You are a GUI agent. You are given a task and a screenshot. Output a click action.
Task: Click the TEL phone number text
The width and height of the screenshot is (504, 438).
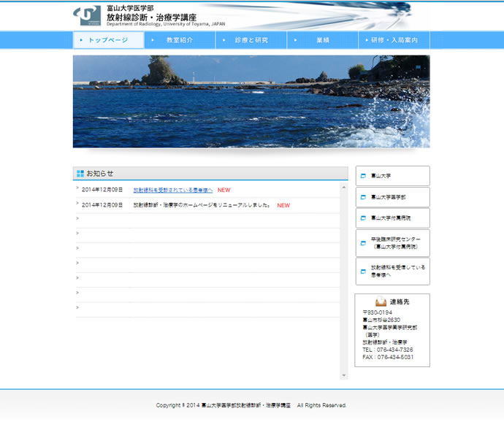point(388,350)
